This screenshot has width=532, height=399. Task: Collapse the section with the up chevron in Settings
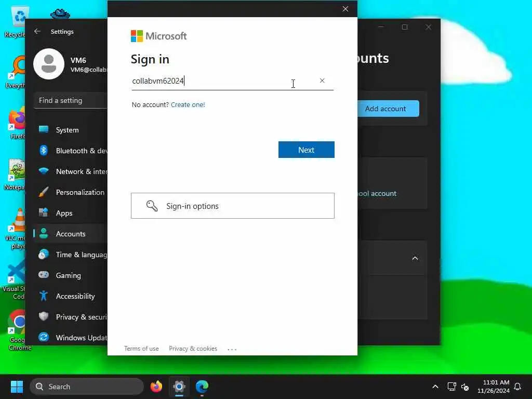click(415, 258)
